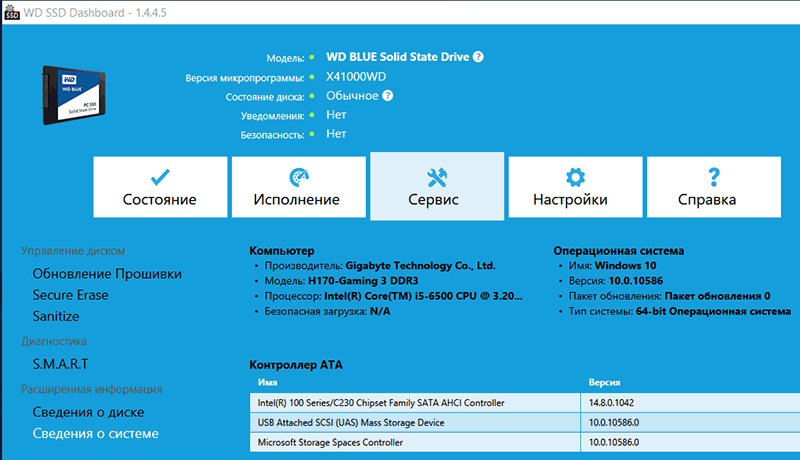Viewport: 800px width, 460px height.
Task: Click the Пакет обновления 0 value
Action: coord(717,296)
